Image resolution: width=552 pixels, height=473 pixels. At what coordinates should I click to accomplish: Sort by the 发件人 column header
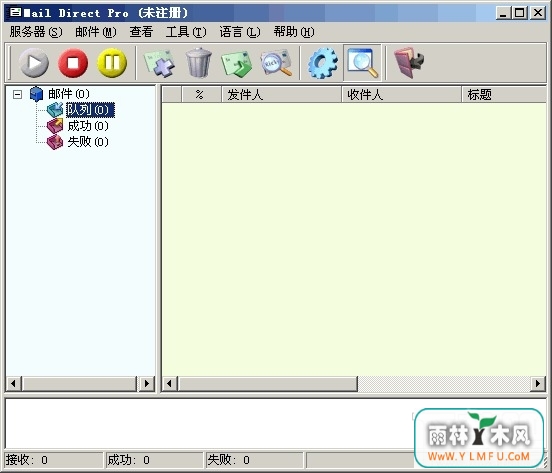click(x=281, y=94)
